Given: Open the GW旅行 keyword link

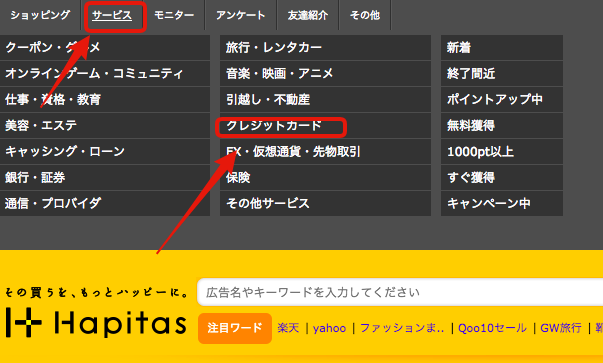Looking at the screenshot, I should 561,328.
